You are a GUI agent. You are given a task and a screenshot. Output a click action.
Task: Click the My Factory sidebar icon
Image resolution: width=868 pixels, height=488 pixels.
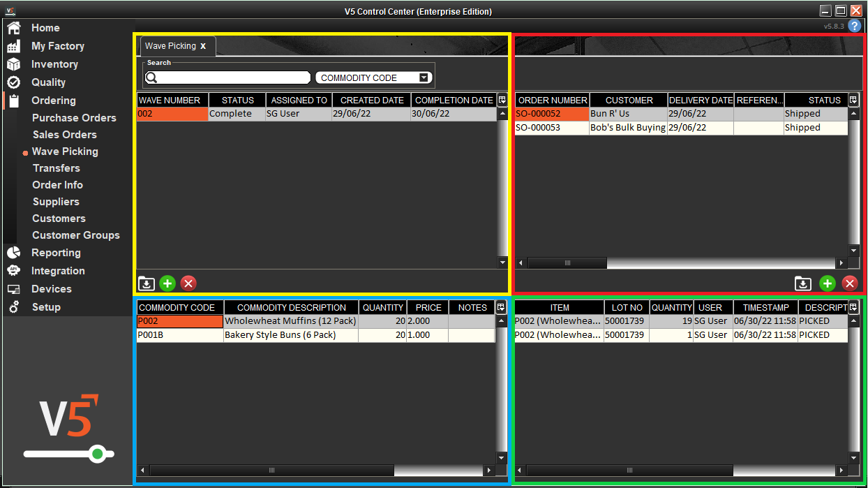(13, 45)
